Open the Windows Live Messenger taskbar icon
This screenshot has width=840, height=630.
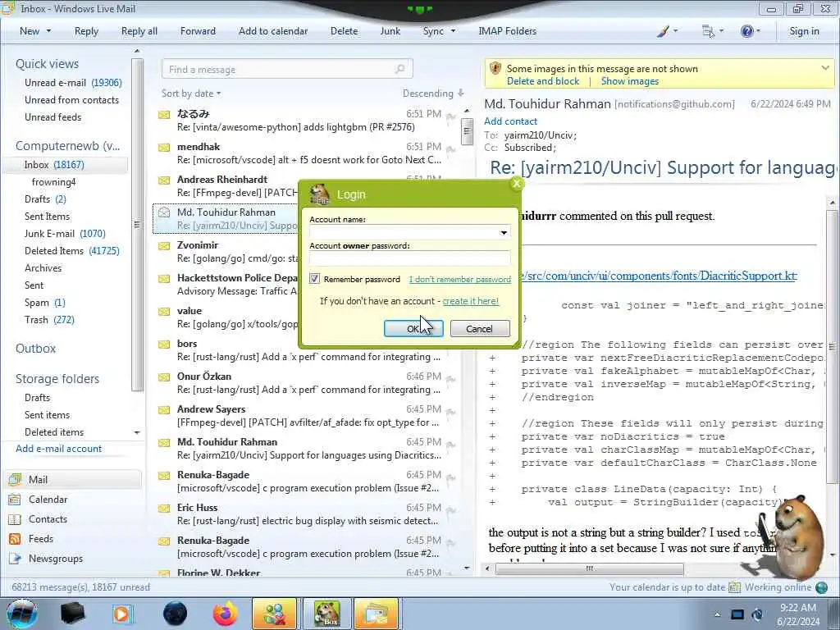(x=274, y=614)
